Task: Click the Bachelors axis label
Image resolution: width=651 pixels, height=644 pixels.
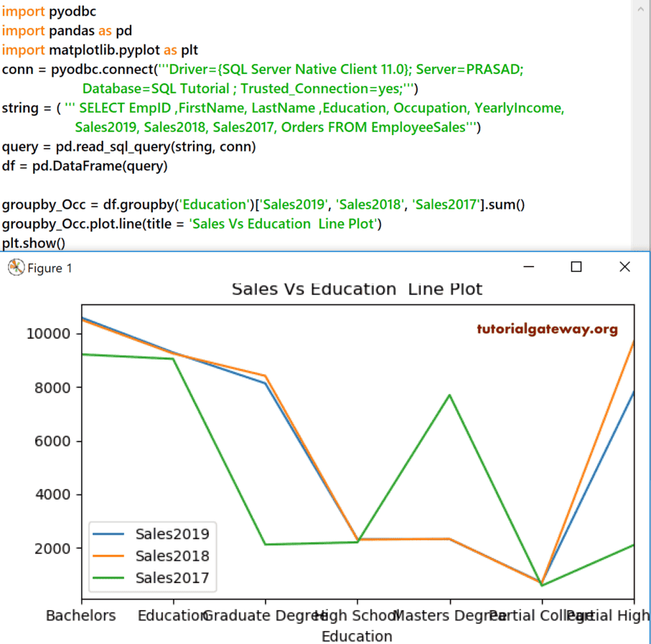Action: pos(80,615)
